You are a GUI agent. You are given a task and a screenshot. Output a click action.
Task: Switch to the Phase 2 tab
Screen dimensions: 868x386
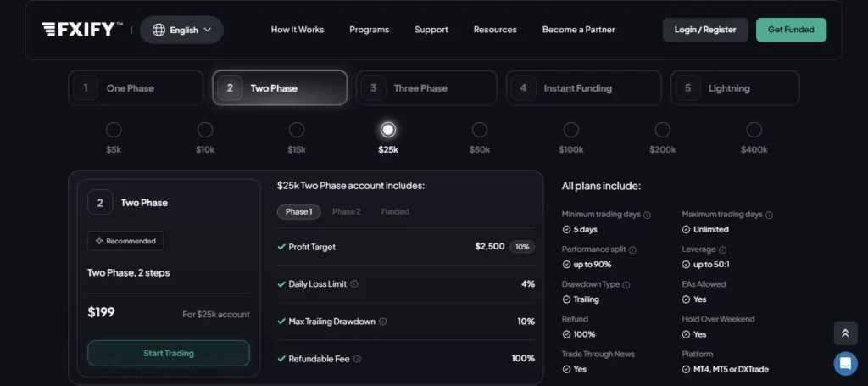tap(347, 211)
